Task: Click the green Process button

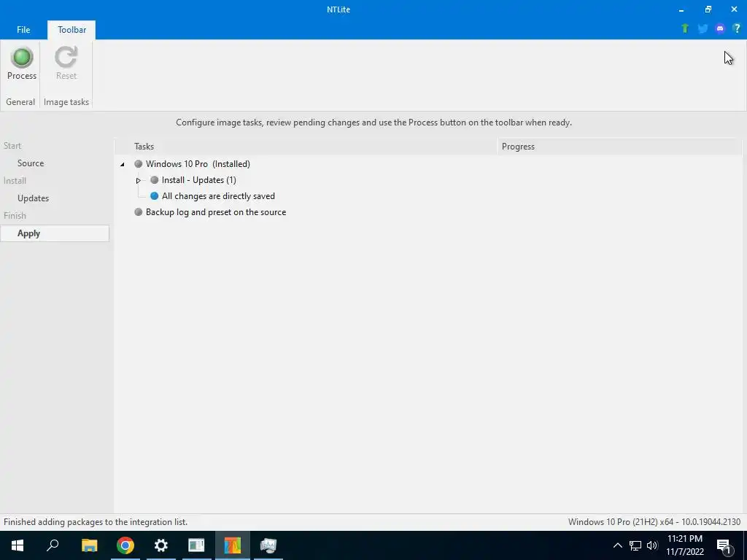Action: click(21, 63)
